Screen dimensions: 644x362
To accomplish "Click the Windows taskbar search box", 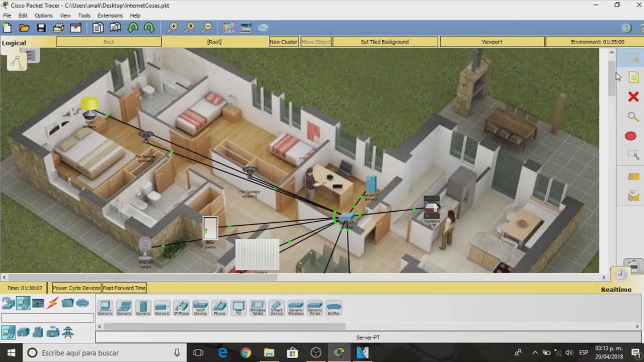I will [104, 353].
